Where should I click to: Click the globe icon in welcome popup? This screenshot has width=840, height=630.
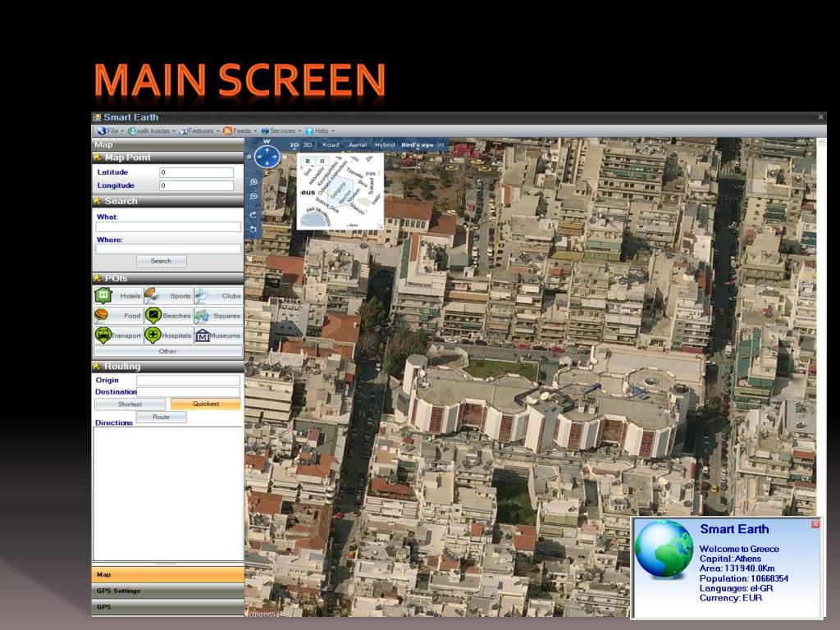(x=664, y=549)
